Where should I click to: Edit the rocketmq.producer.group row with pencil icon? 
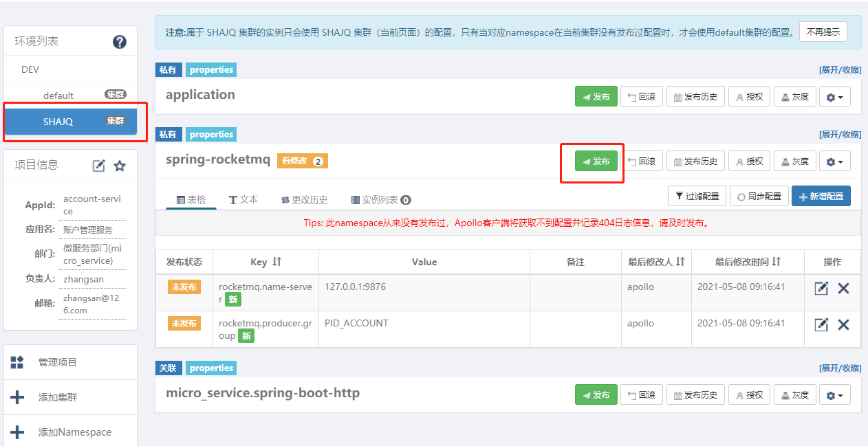pyautogui.click(x=821, y=324)
